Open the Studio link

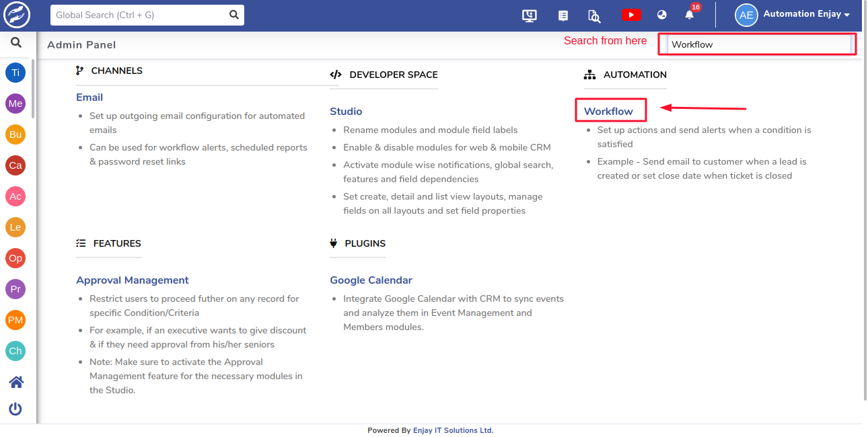pyautogui.click(x=346, y=112)
